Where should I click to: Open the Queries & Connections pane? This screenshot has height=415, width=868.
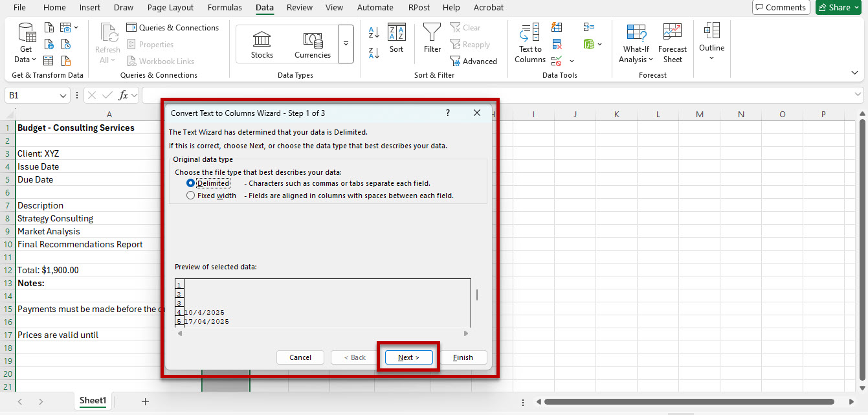pos(173,28)
